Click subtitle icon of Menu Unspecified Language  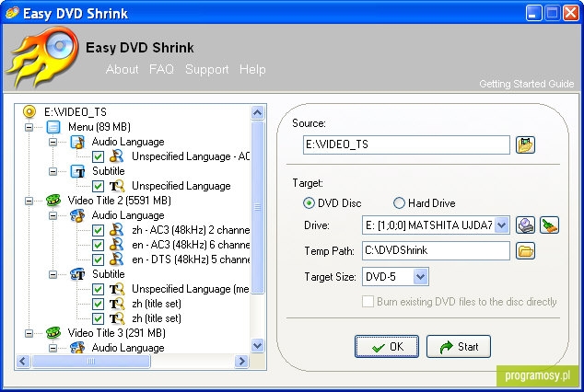[117, 186]
